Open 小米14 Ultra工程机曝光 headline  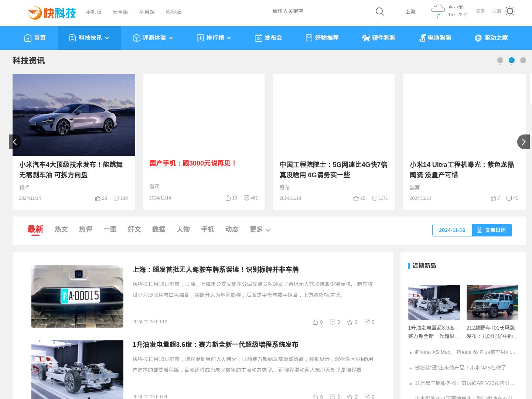pyautogui.click(x=462, y=170)
